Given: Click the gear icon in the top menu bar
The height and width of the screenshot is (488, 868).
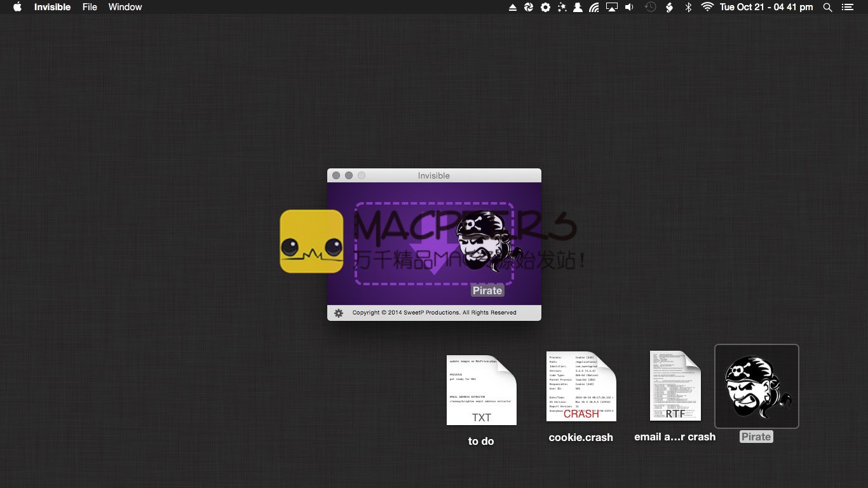Looking at the screenshot, I should pos(545,7).
